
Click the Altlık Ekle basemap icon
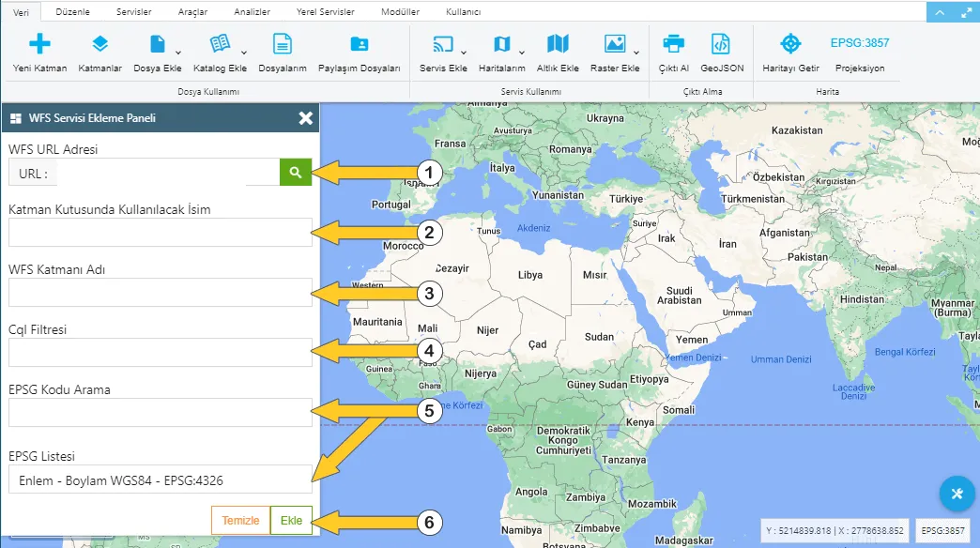pos(558,44)
